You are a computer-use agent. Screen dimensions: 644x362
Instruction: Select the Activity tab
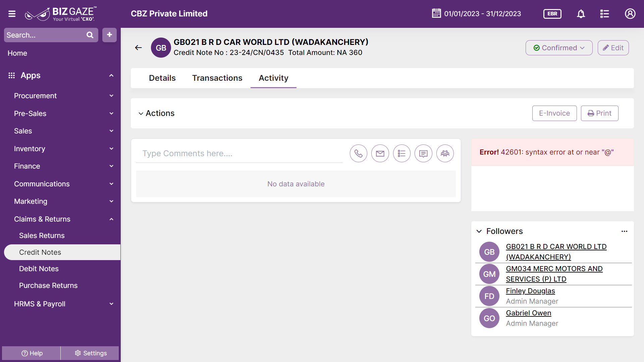click(273, 78)
